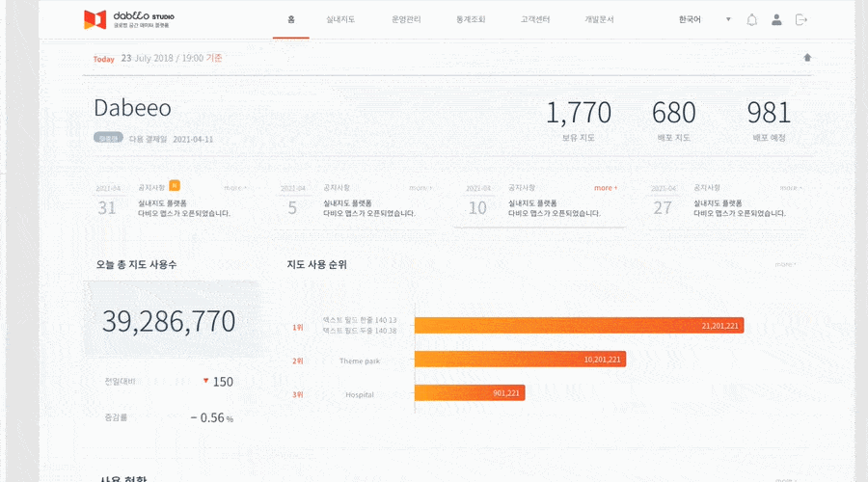
Task: Select the 홈 tab
Action: pos(290,19)
